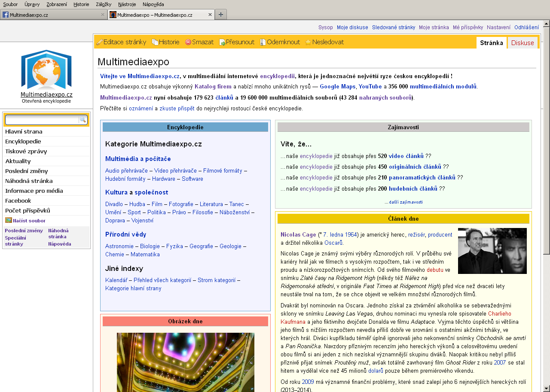Switch to the Diskuse tab
Image resolution: width=550 pixels, height=392 pixels.
[x=522, y=43]
